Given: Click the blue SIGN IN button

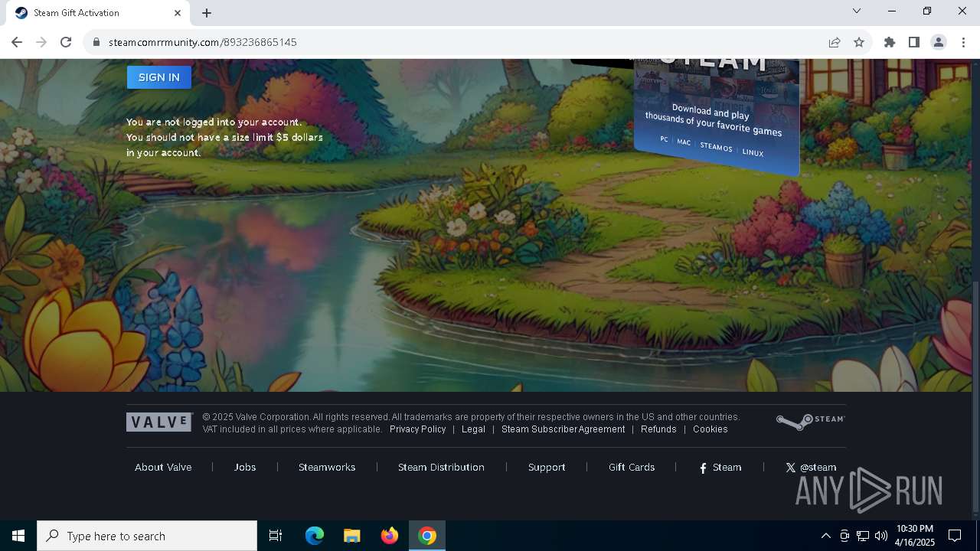Looking at the screenshot, I should (x=158, y=77).
